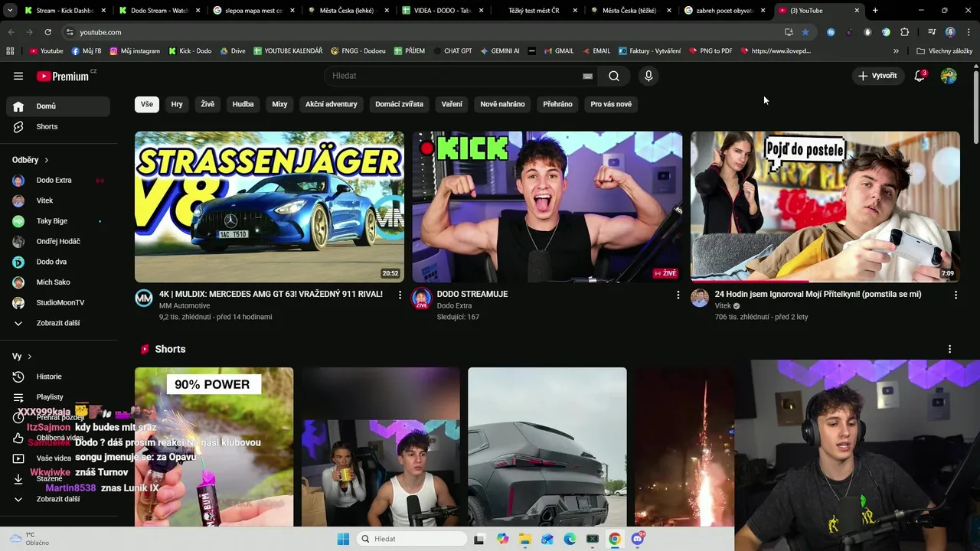Reload the page in Chrome

tap(47, 32)
